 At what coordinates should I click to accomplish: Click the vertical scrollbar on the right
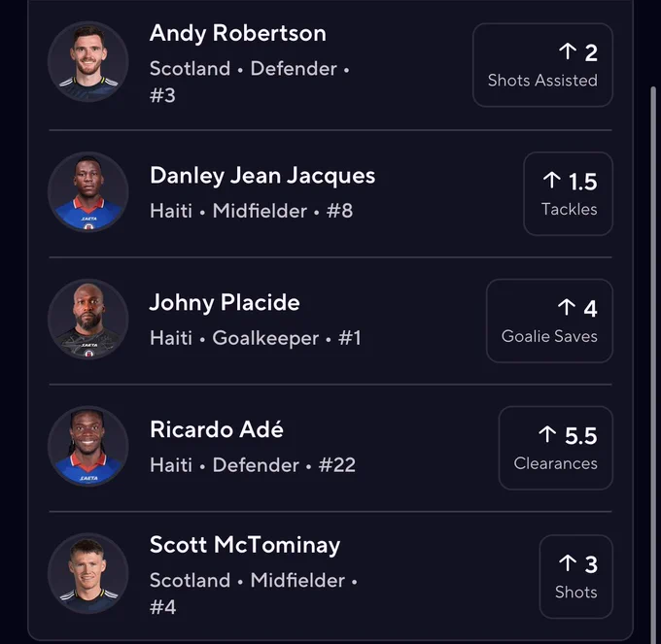[x=653, y=362]
